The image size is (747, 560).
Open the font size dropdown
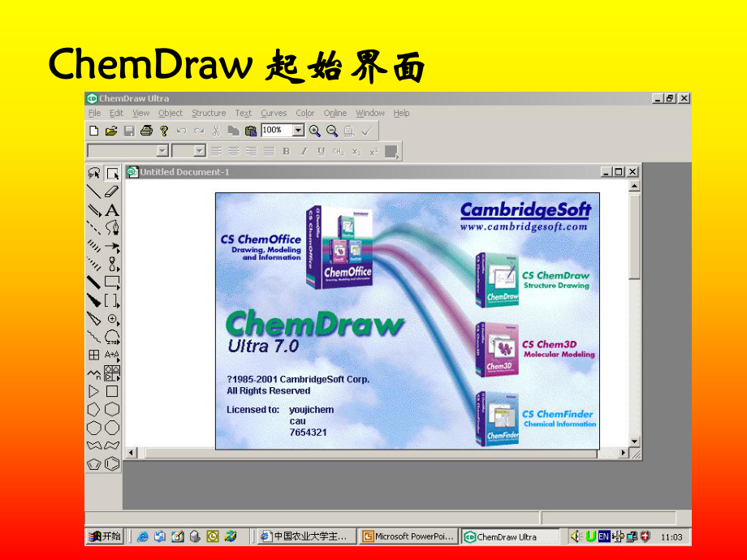(x=201, y=151)
